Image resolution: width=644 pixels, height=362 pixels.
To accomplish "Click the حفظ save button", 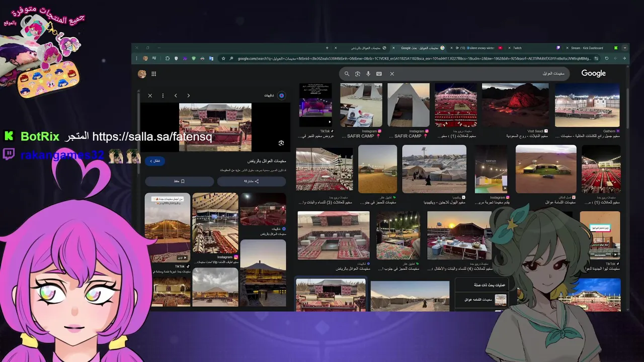I will coord(180,181).
